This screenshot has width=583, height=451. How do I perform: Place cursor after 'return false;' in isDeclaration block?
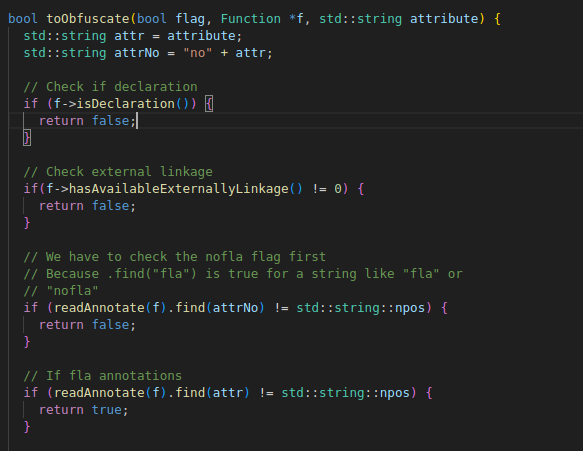tap(137, 121)
